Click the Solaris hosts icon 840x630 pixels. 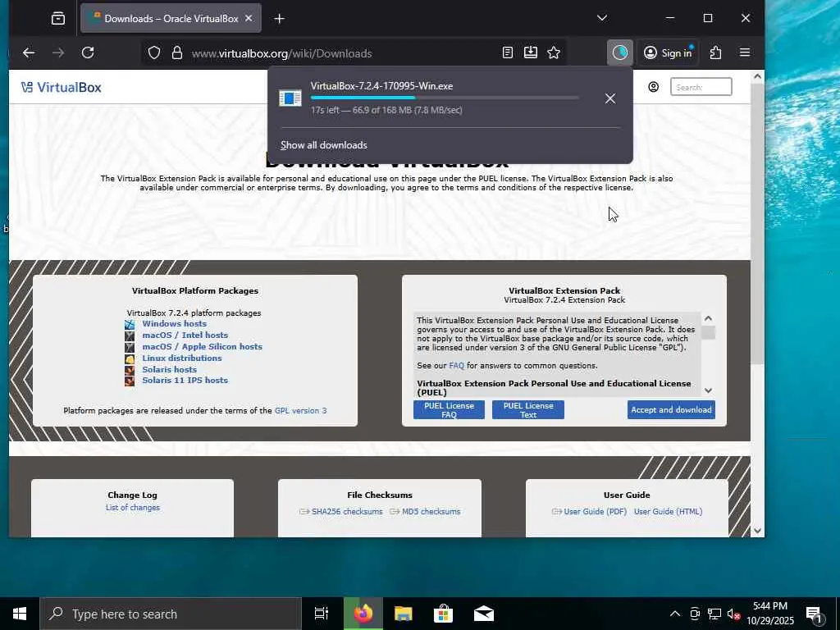click(130, 370)
